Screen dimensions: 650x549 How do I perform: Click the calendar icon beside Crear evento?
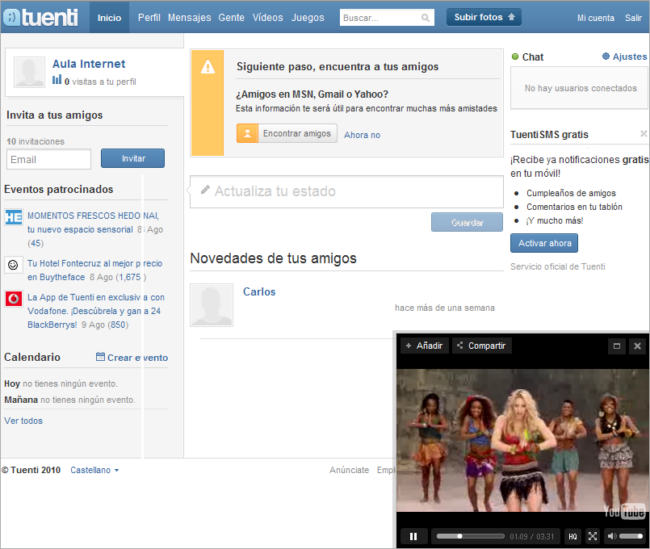[x=100, y=357]
